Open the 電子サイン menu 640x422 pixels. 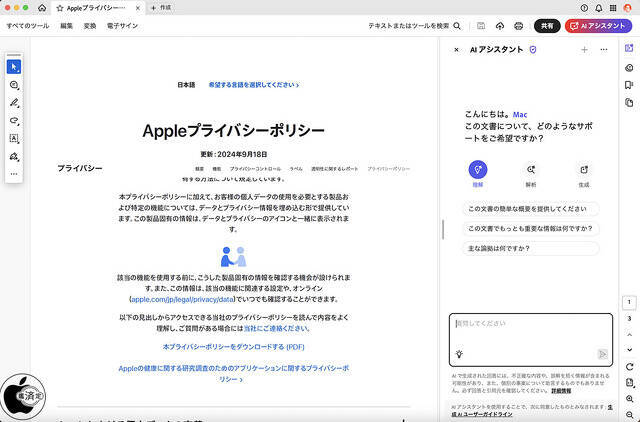point(124,26)
